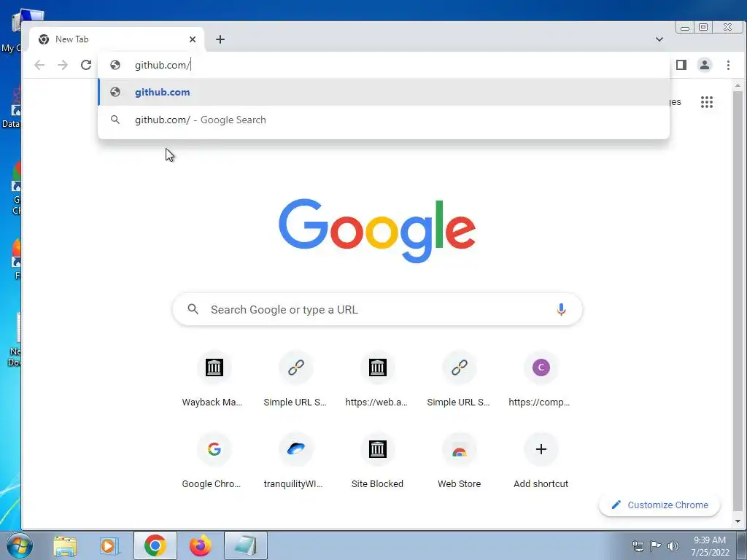Open the first Simple URL S... shortcut

coord(295,379)
